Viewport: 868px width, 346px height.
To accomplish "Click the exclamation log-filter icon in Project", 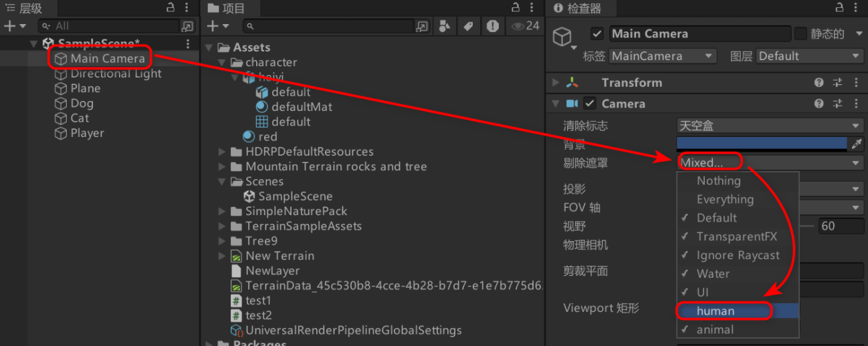I will (493, 26).
